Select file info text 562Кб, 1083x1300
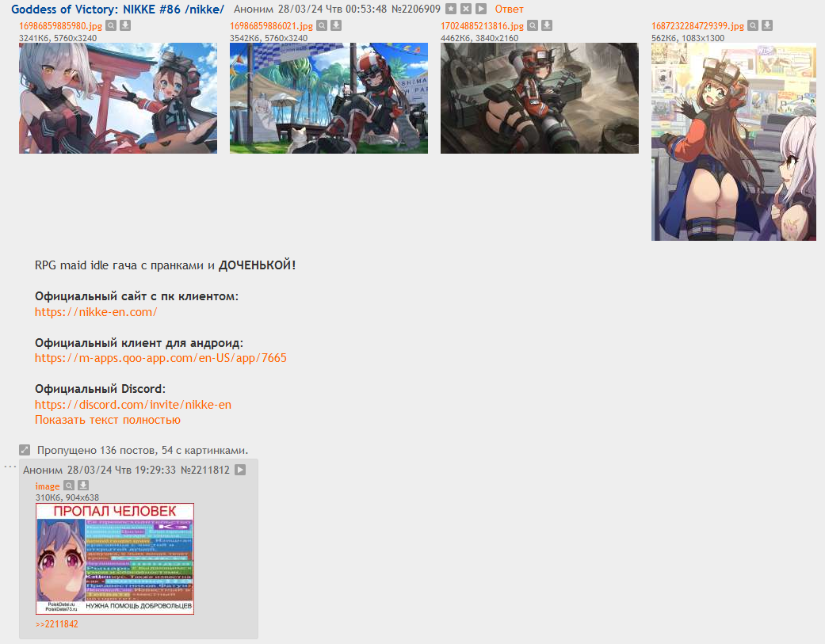This screenshot has width=825, height=644. tap(688, 38)
